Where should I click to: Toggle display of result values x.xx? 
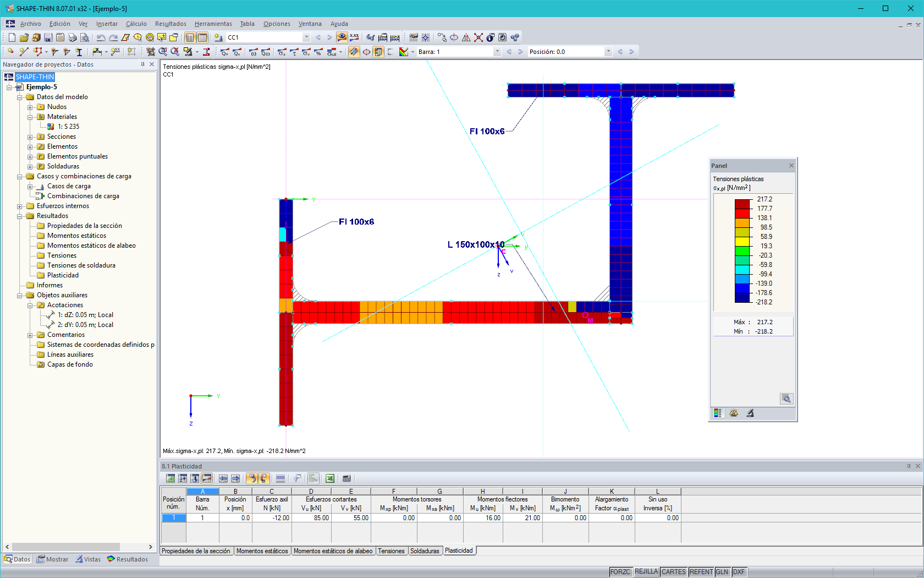tap(354, 37)
